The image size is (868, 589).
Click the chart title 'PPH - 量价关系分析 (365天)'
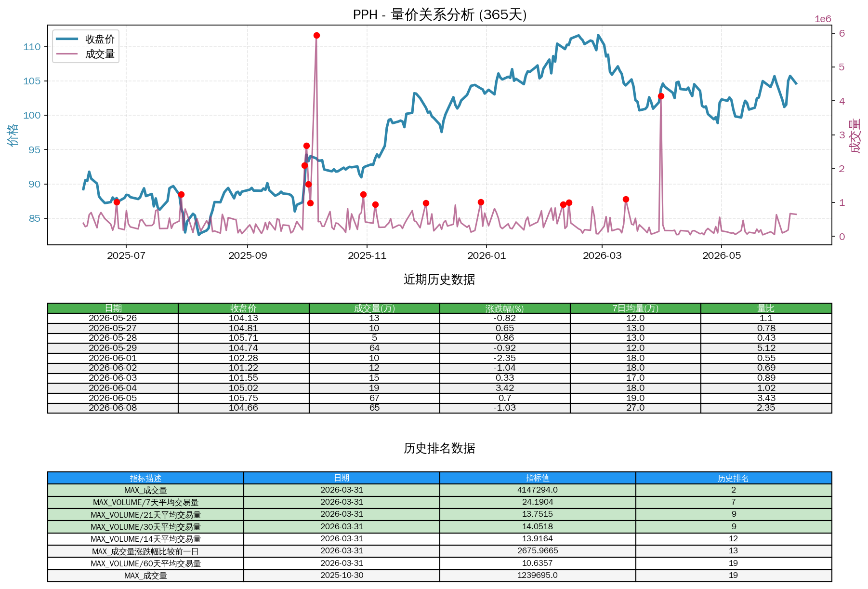tap(439, 14)
